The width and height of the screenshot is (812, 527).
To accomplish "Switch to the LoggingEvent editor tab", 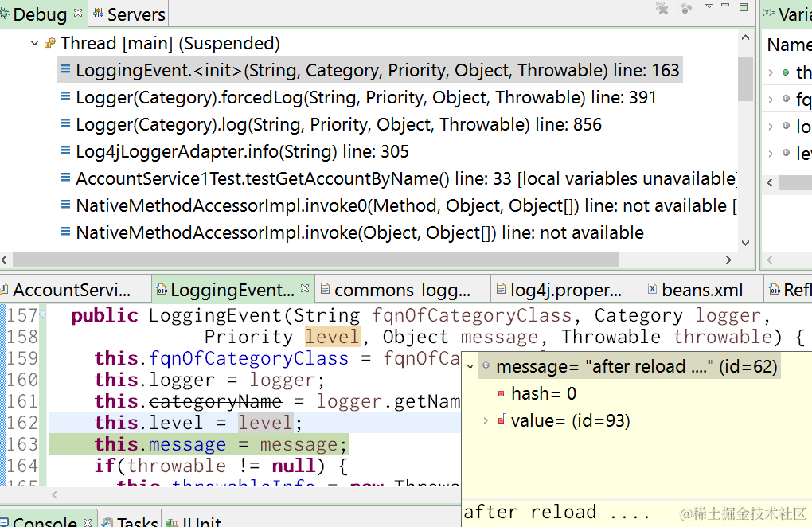I will pos(232,290).
